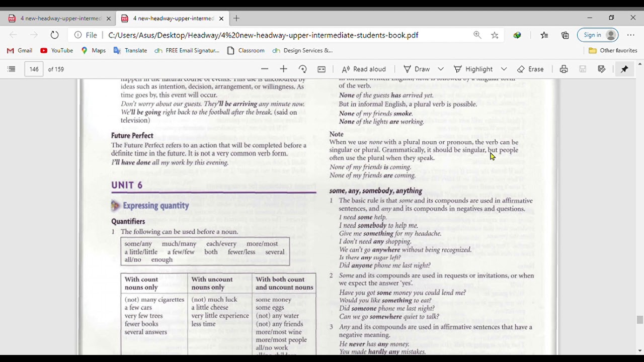
Task: Open the Maps bookmark
Action: (94, 50)
